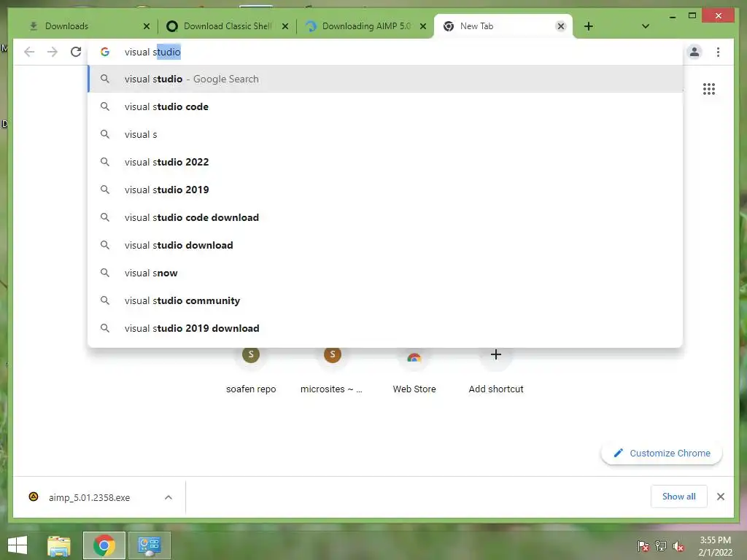
Task: Select the visual studio download suggestion
Action: coord(385,245)
